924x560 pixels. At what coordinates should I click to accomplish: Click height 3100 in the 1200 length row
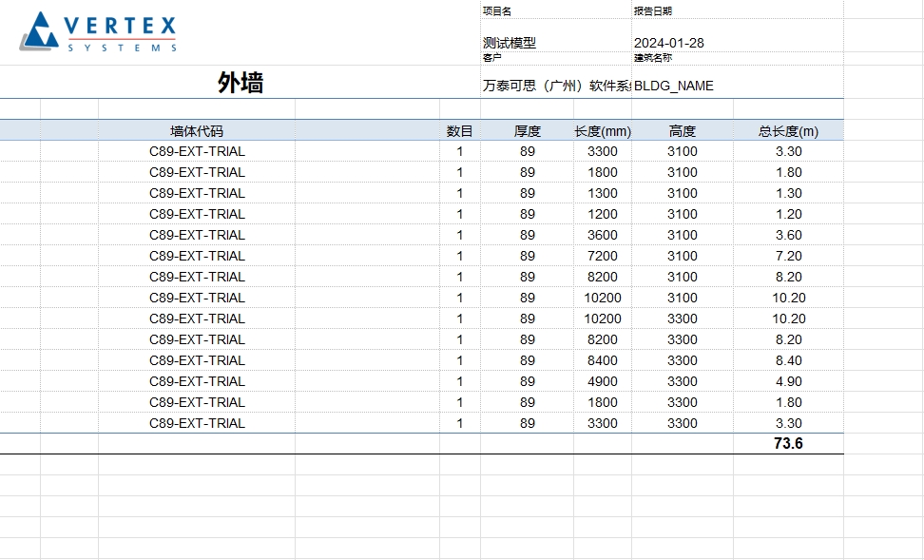coord(683,214)
